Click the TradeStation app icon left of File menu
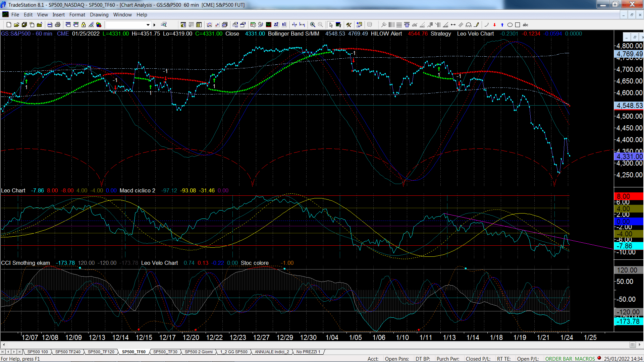Screen dimensions: 644x362 5,14
